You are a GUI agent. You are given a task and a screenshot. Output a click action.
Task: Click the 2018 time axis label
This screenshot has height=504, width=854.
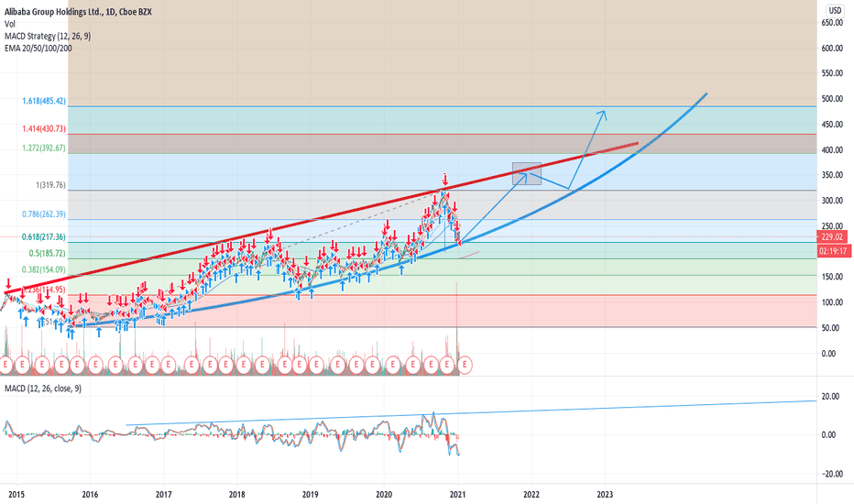point(237,494)
